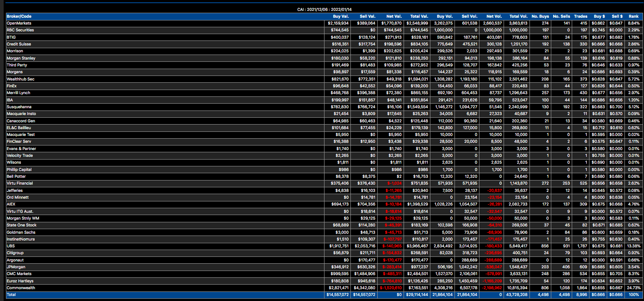
Task: Select the Macquarie Test row name
Action: [x=20, y=135]
